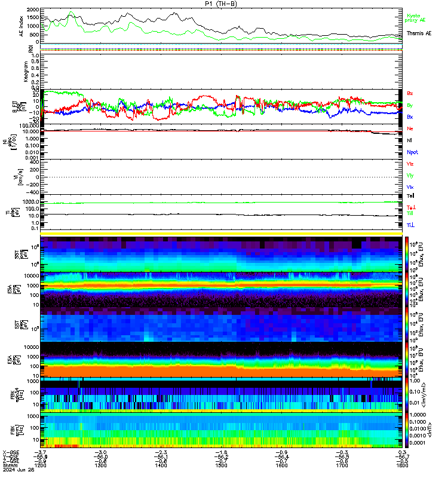
Task: Click the green Ti parallel legend label
Action: tap(410, 213)
